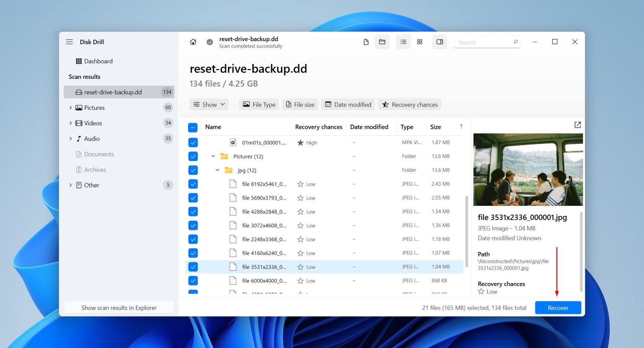Switch to the files view icon

tap(366, 42)
